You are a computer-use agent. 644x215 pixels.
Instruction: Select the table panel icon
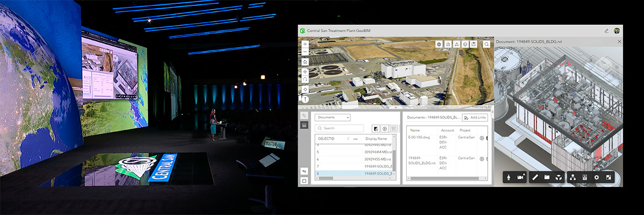point(304,125)
